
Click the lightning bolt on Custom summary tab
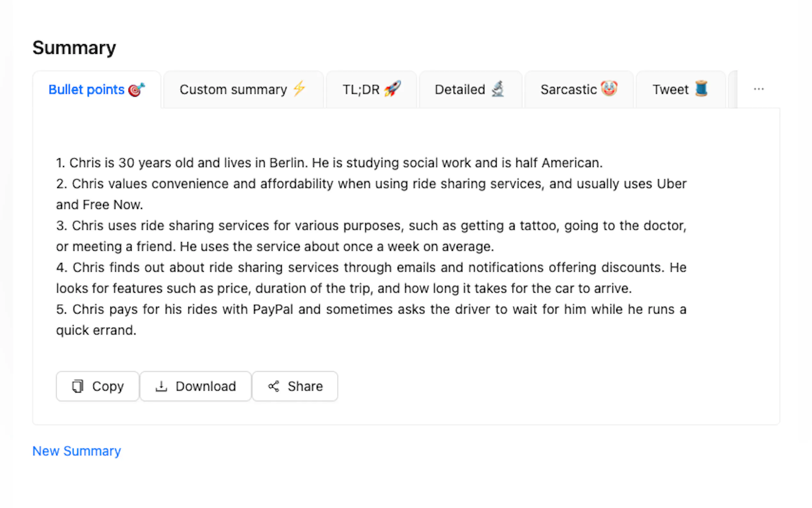click(299, 89)
